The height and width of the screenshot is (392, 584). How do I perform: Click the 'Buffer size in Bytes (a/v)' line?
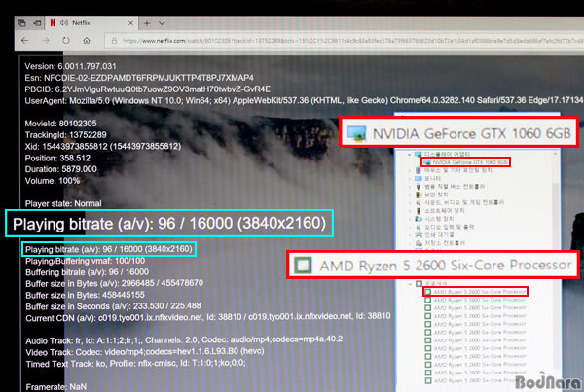[x=114, y=283]
